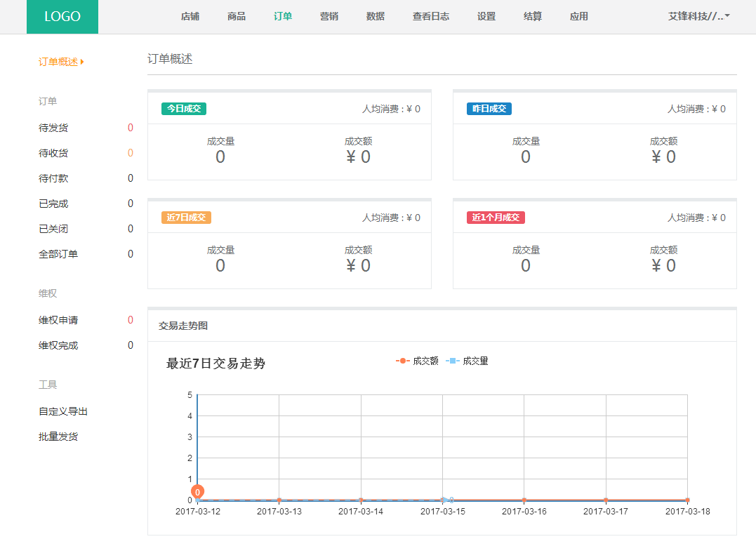
Task: Open 维权申请 in the sidebar
Action: 58,320
